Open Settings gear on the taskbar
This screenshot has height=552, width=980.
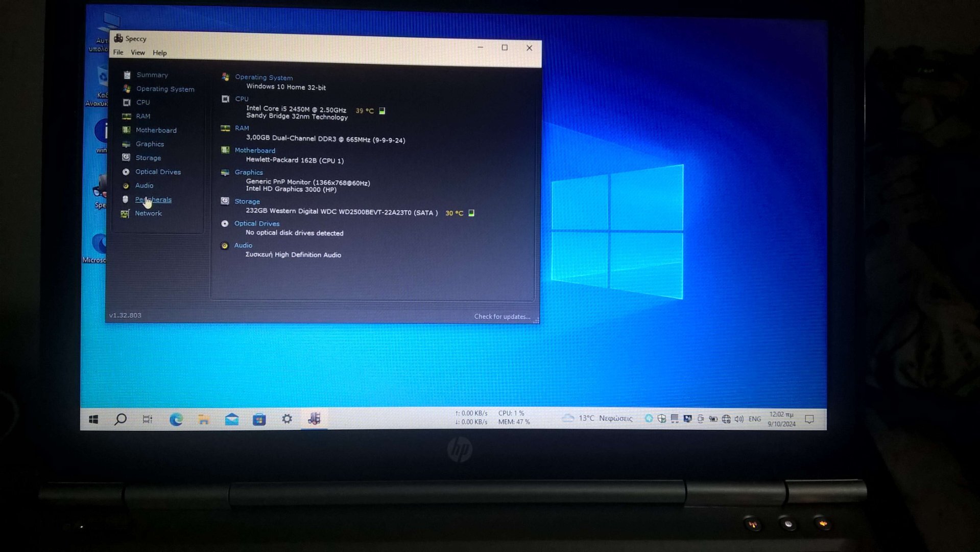(x=287, y=419)
